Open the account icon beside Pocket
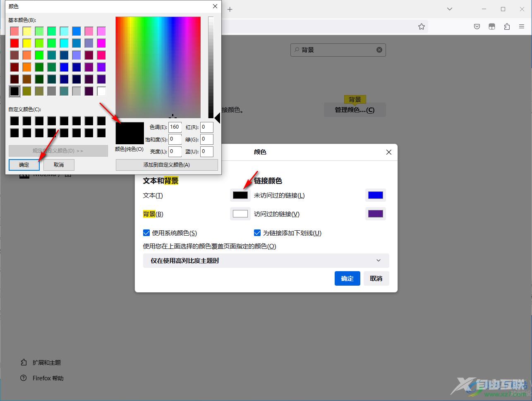Viewport: 532px width, 401px height. click(492, 26)
